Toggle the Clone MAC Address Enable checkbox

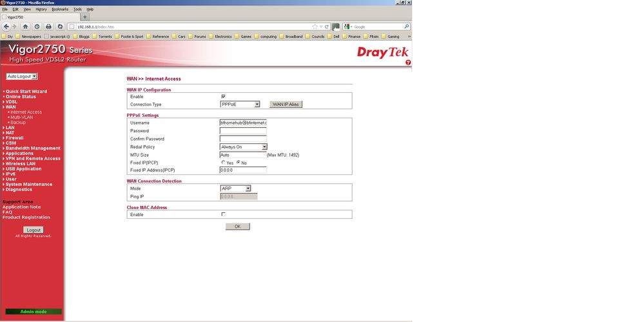tap(224, 214)
